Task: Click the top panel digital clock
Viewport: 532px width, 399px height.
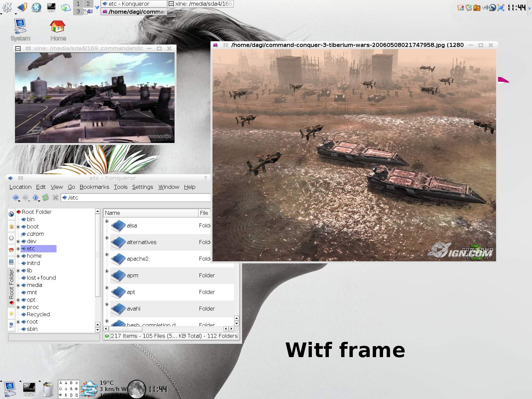Action: (517, 7)
